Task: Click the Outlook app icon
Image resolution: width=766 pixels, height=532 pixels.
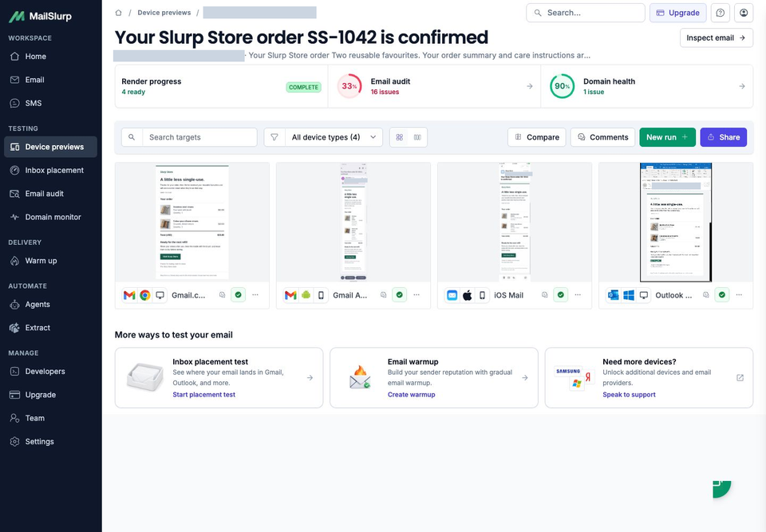Action: tap(613, 295)
